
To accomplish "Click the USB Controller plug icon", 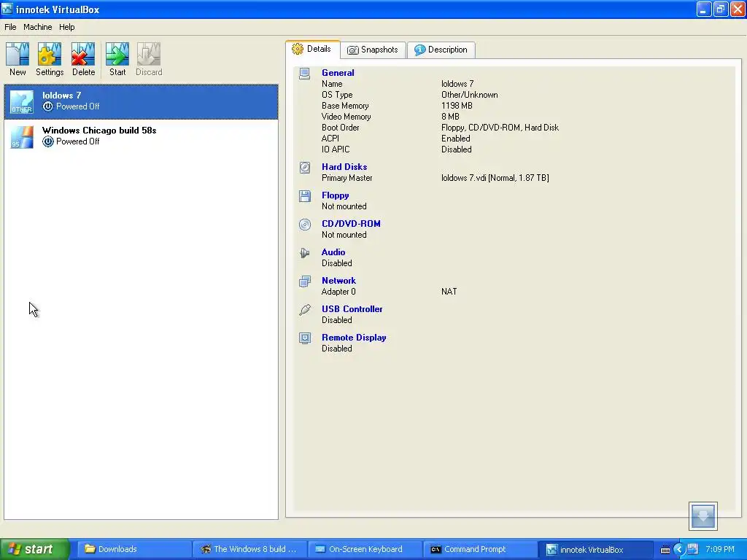I will (305, 309).
